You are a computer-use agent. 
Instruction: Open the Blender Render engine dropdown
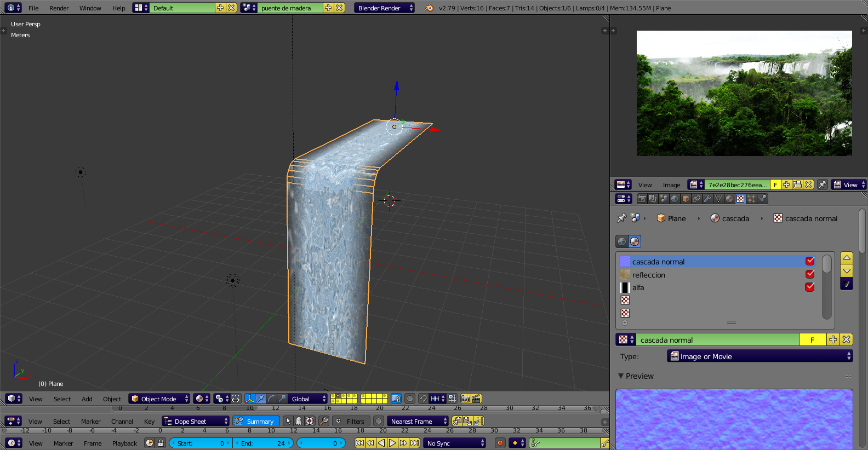tap(384, 8)
